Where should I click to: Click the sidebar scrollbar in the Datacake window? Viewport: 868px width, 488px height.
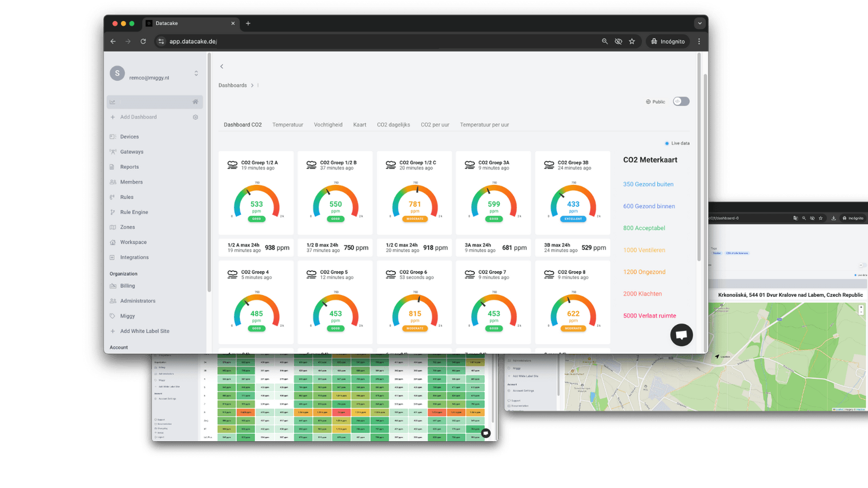pos(209,171)
